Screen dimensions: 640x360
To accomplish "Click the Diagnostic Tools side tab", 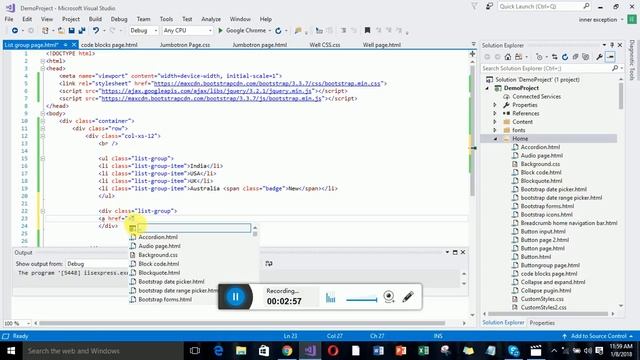I will pyautogui.click(x=632, y=60).
